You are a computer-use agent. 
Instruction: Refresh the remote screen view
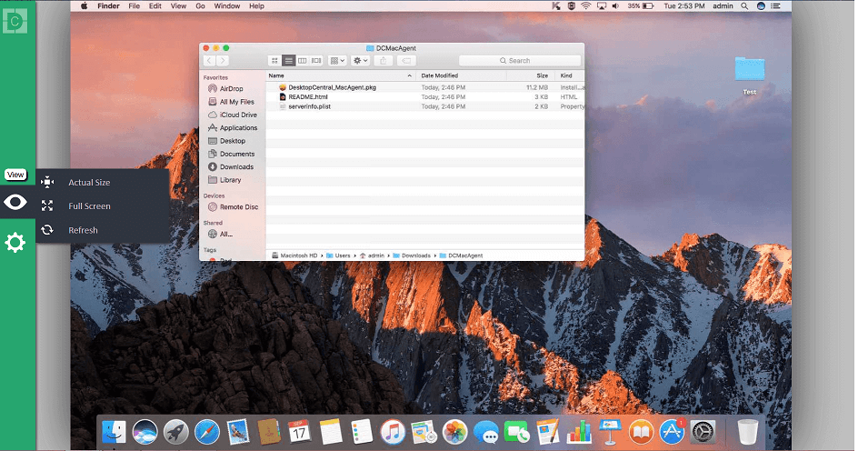click(83, 230)
